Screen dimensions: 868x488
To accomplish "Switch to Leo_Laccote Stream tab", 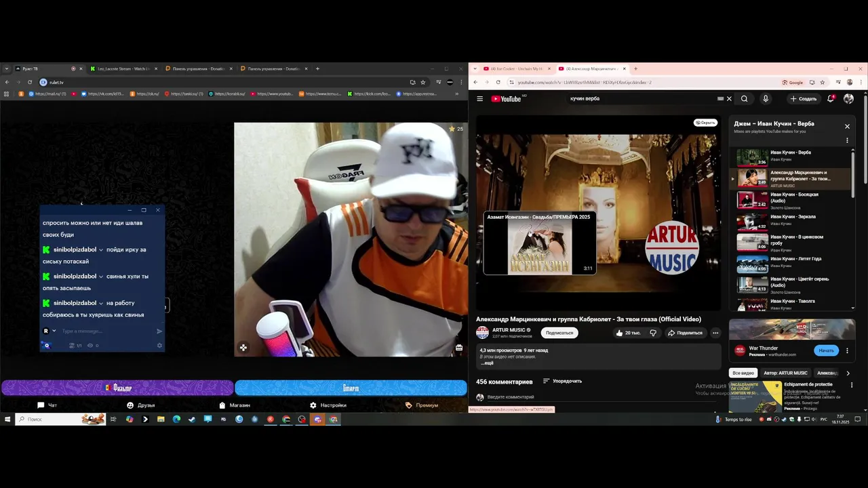I will (122, 68).
